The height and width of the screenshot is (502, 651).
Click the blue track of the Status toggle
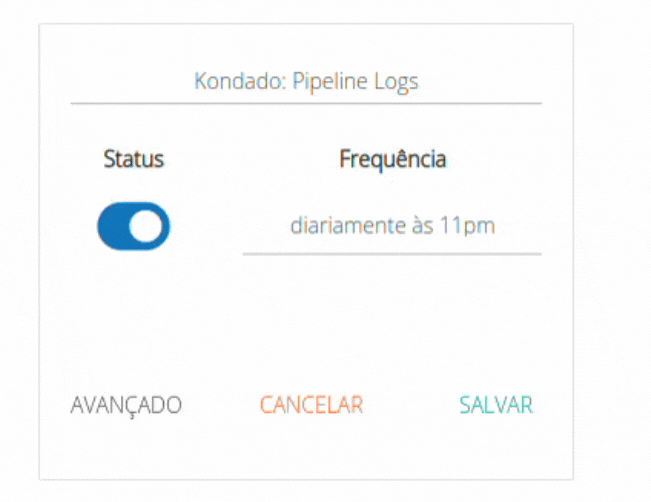pyautogui.click(x=114, y=227)
